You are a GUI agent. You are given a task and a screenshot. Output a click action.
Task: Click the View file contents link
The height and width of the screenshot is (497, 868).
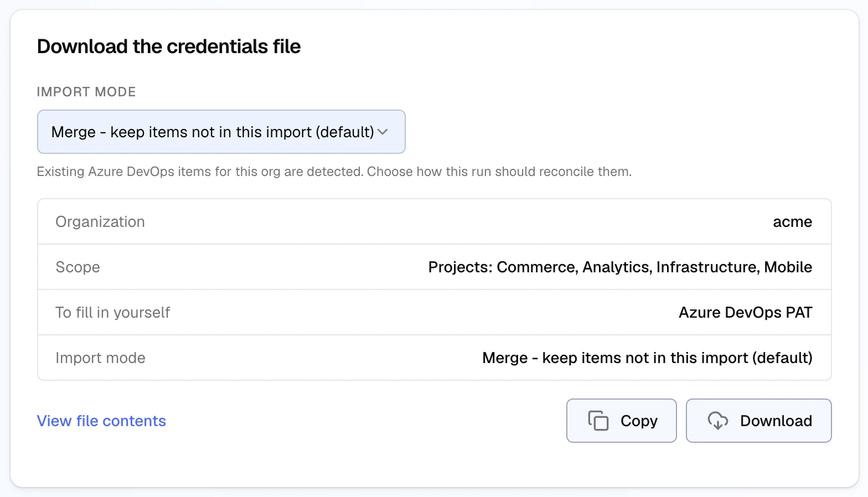(x=101, y=421)
